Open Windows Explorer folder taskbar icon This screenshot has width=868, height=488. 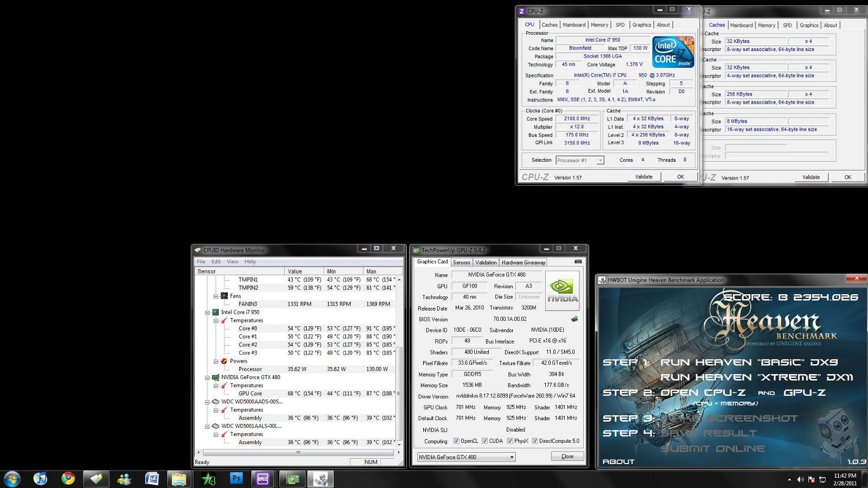[x=180, y=479]
